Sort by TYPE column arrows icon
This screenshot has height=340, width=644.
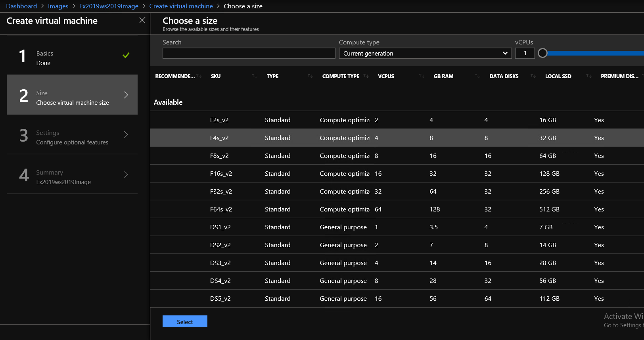pos(310,76)
